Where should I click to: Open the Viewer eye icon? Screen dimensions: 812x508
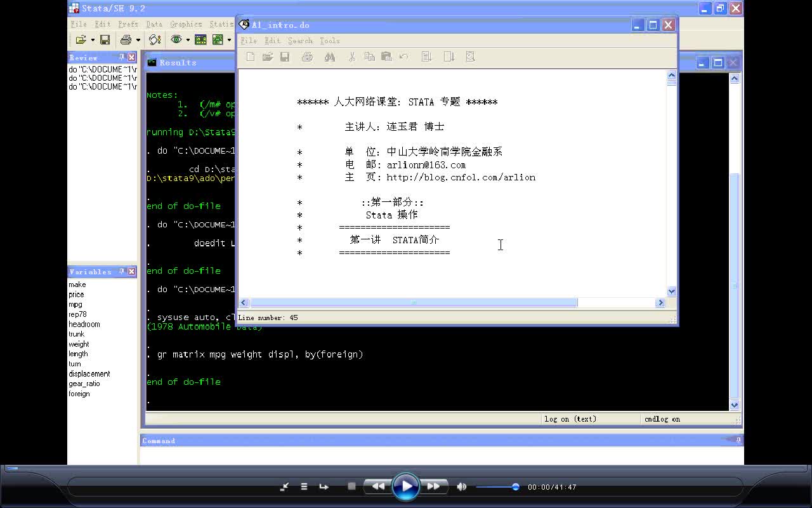(x=176, y=40)
